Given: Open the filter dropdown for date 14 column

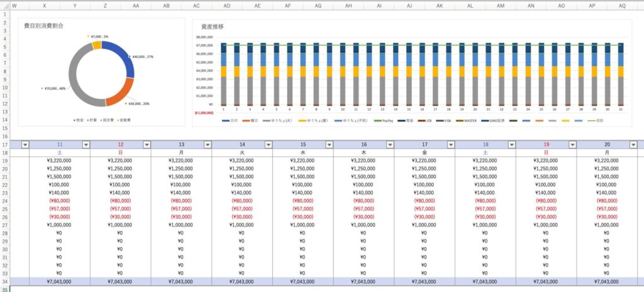Looking at the screenshot, I should (x=269, y=145).
